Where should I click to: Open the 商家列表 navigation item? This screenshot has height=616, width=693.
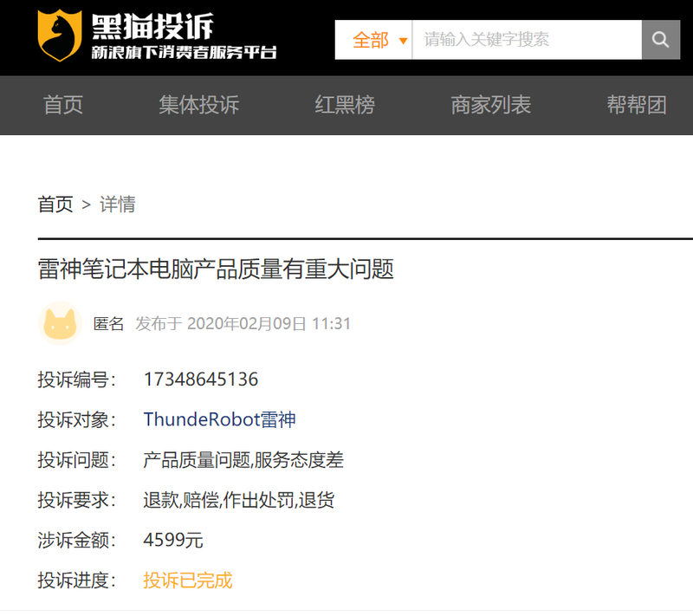pyautogui.click(x=490, y=105)
